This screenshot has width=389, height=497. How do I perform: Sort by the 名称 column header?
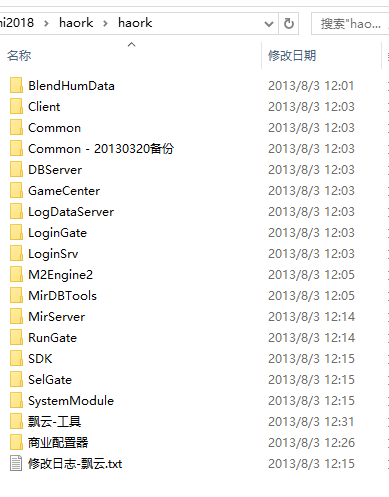click(19, 55)
